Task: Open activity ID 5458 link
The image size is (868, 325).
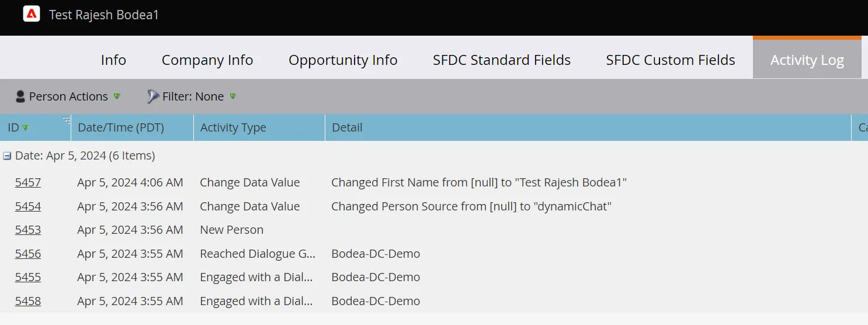Action: pyautogui.click(x=28, y=301)
